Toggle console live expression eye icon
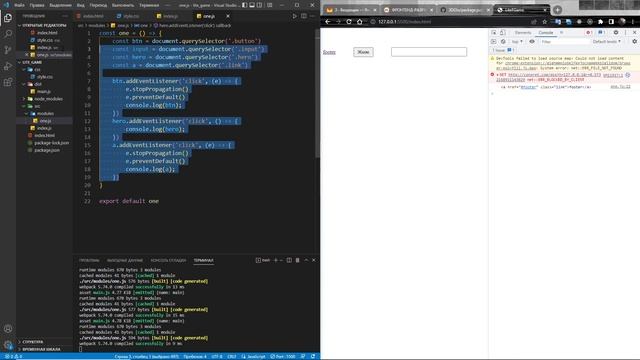 pos(532,42)
